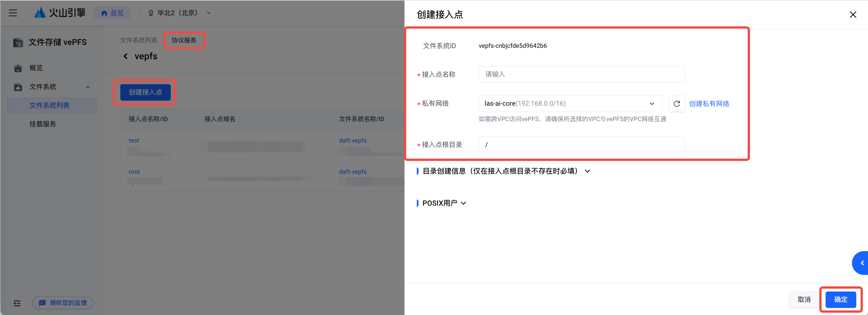868x315 pixels.
Task: Click the collapse sidebar icon at bottom-left
Action: point(17,303)
